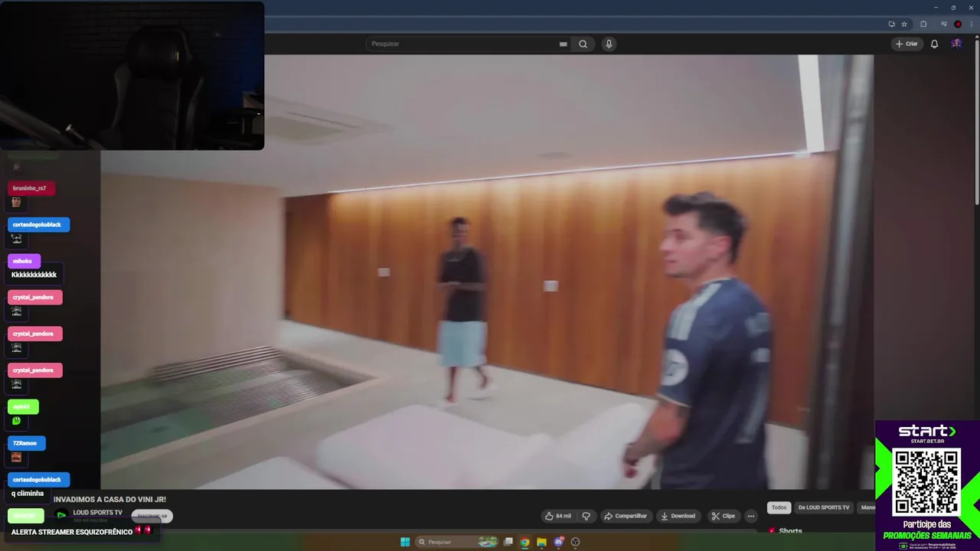The height and width of the screenshot is (551, 980).
Task: Open more actions three-dot menu under video
Action: click(x=751, y=516)
